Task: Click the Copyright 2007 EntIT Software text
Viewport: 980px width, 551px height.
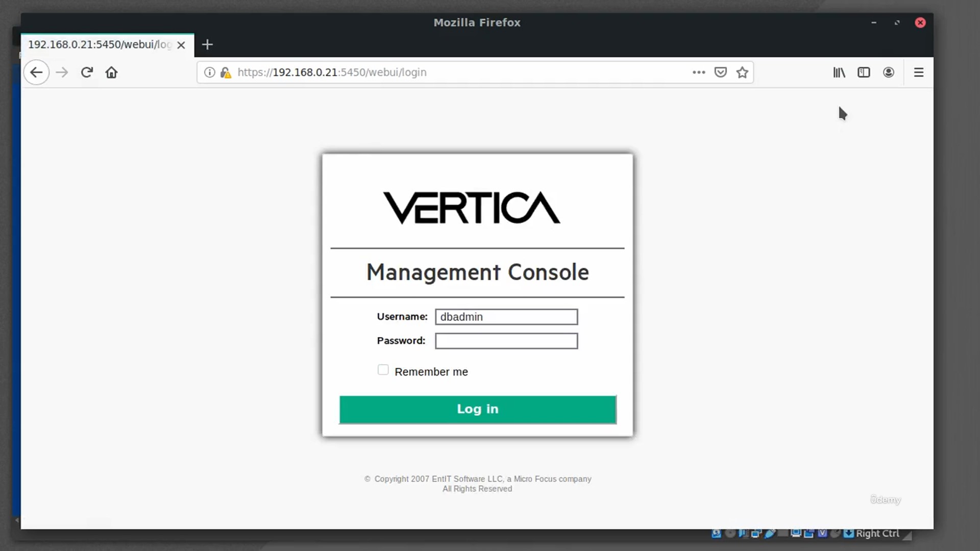Action: point(478,479)
